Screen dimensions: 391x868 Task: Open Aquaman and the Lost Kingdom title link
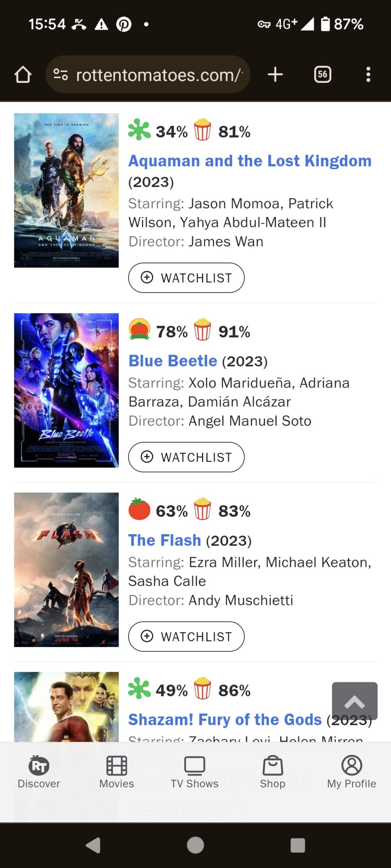tap(250, 161)
